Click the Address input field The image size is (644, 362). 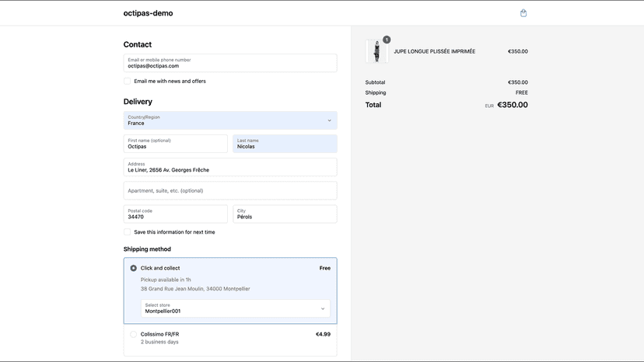[x=230, y=167]
